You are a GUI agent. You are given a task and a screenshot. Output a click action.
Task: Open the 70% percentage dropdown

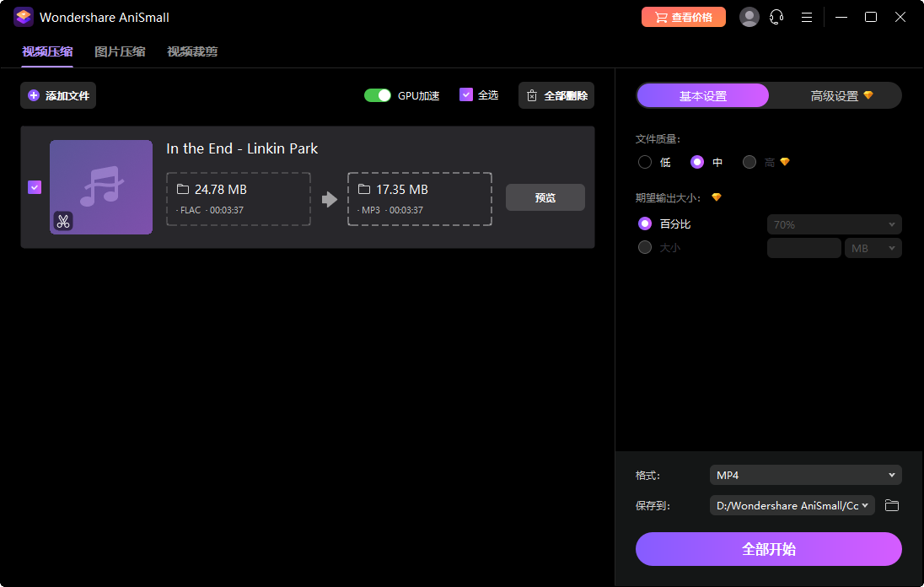point(834,224)
